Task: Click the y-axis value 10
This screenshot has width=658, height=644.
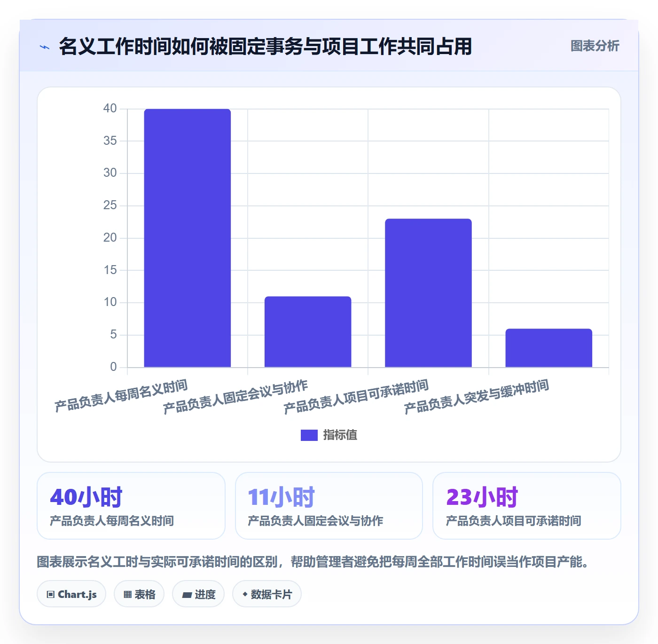Action: click(110, 302)
